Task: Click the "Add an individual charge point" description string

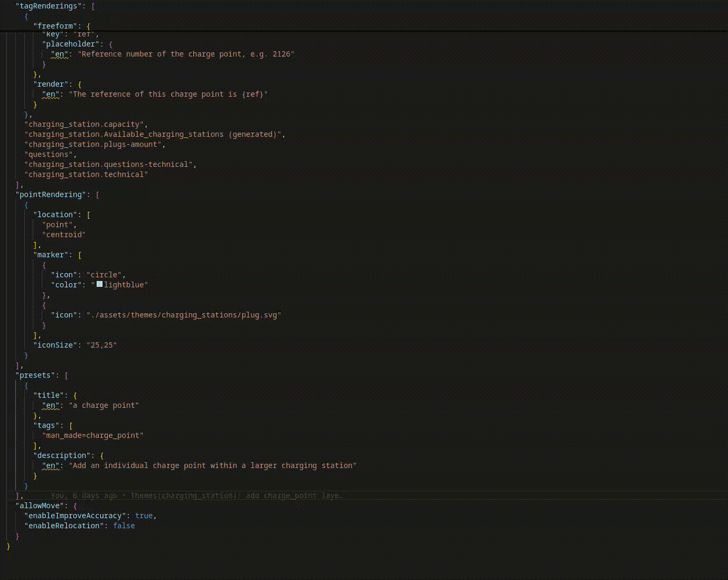Action: click(213, 465)
